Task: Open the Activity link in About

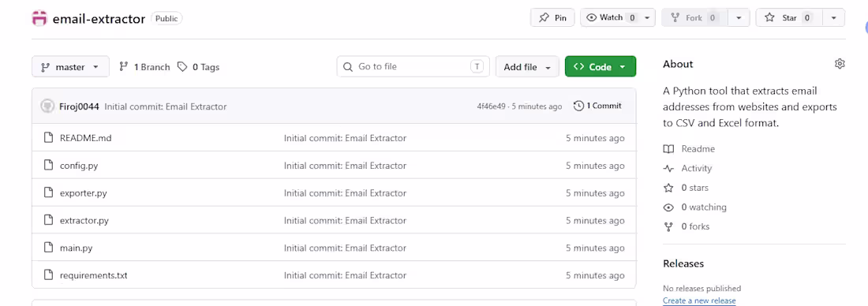Action: coord(697,168)
